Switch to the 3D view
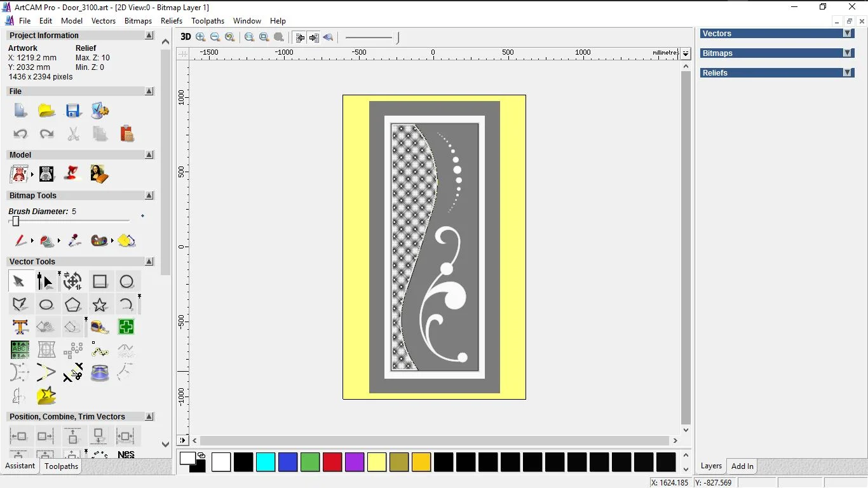 185,37
